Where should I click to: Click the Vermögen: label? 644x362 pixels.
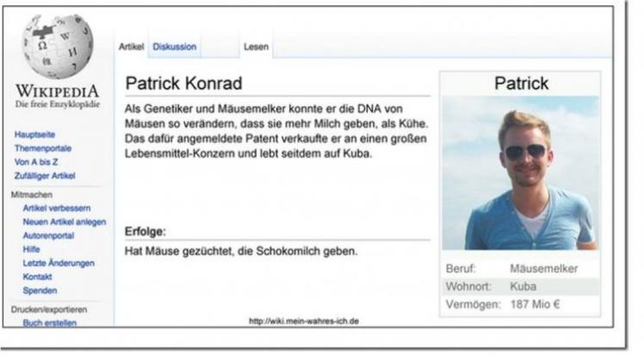[474, 304]
